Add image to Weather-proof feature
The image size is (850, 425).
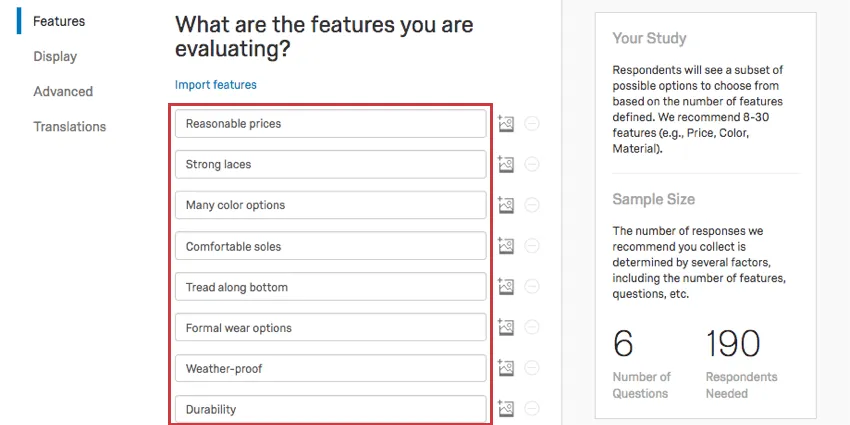(x=506, y=369)
